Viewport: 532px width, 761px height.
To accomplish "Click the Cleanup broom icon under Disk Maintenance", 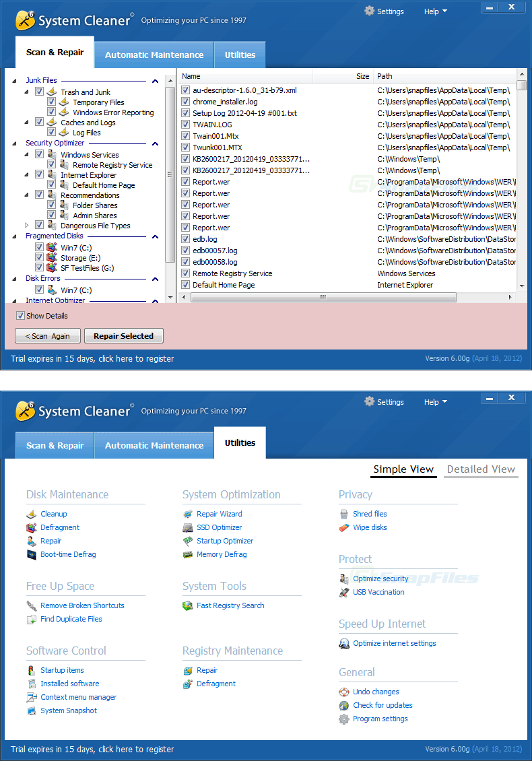I will coord(32,514).
